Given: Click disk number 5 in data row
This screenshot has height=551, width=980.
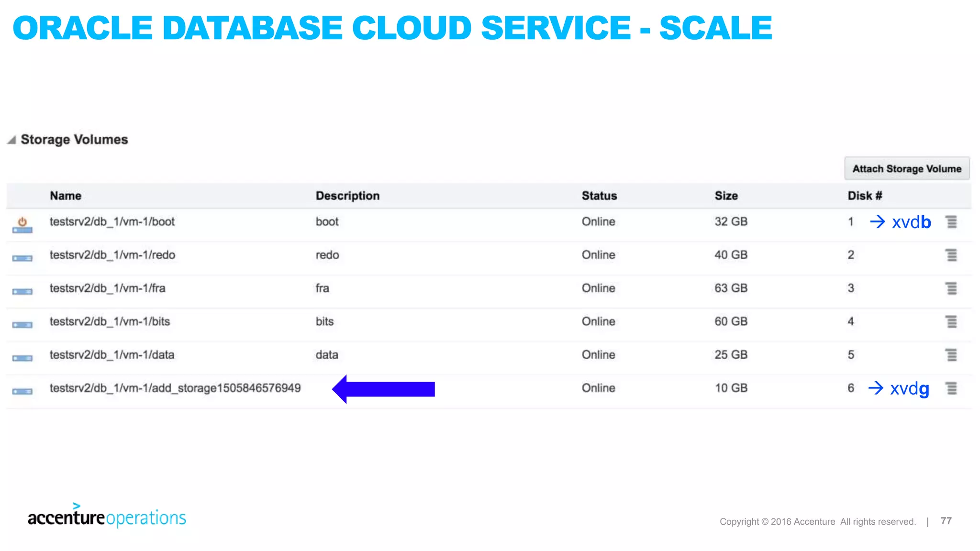Looking at the screenshot, I should click(x=851, y=355).
